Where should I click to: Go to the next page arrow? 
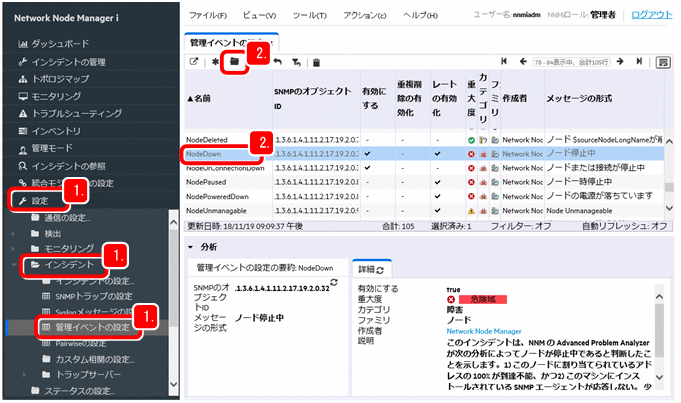[x=620, y=62]
